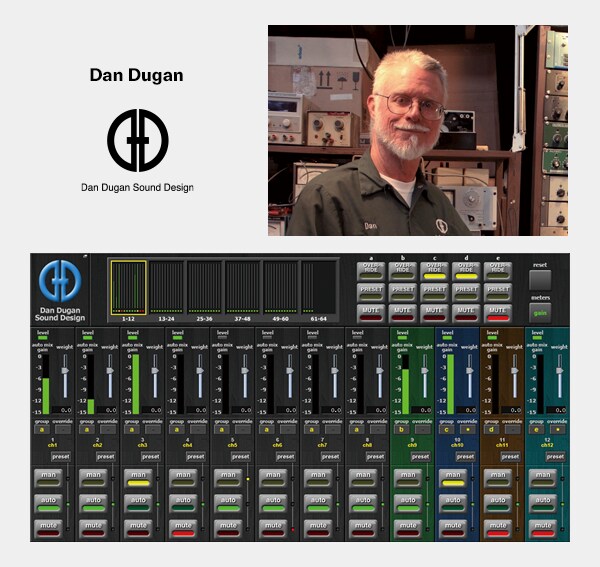
Task: Open the group selector on channel 5
Action: (x=223, y=429)
